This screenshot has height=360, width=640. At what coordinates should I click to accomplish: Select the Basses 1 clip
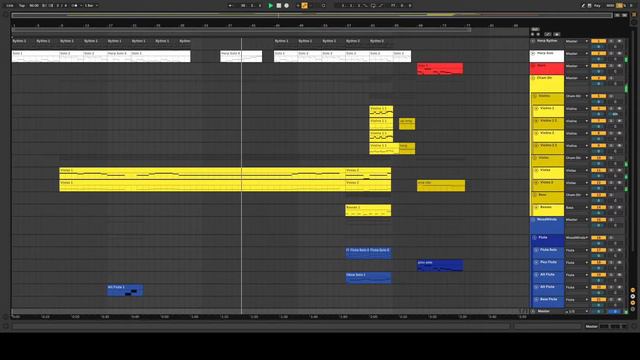pyautogui.click(x=368, y=210)
